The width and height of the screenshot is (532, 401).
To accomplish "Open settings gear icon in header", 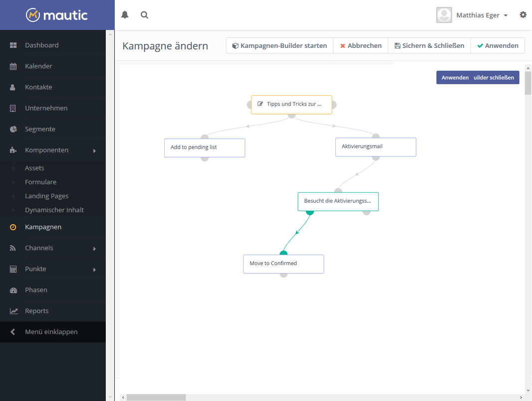I will point(523,15).
